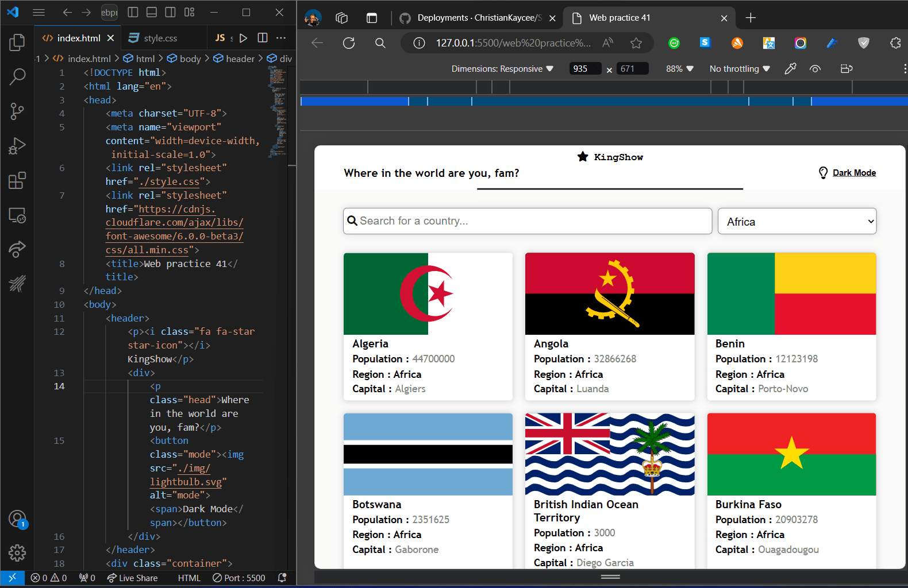Open browser Extensions puzzle icon
The width and height of the screenshot is (908, 588).
click(x=895, y=43)
